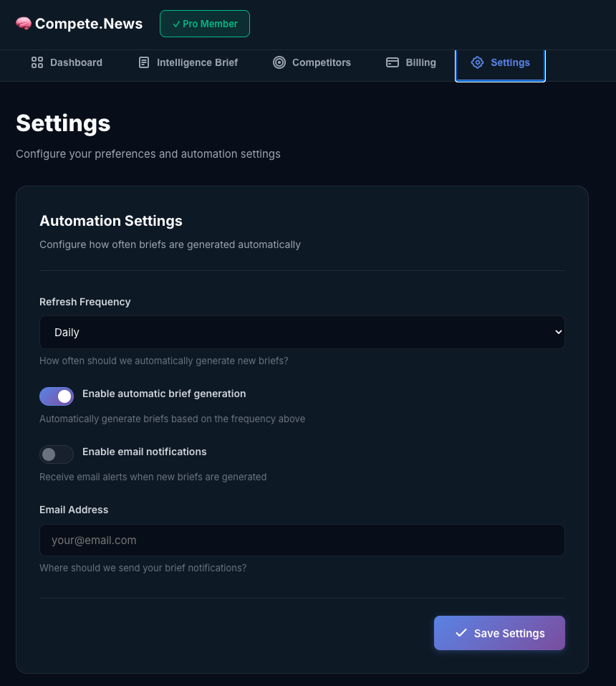Enable email notifications toggle
The height and width of the screenshot is (686, 616).
[57, 454]
